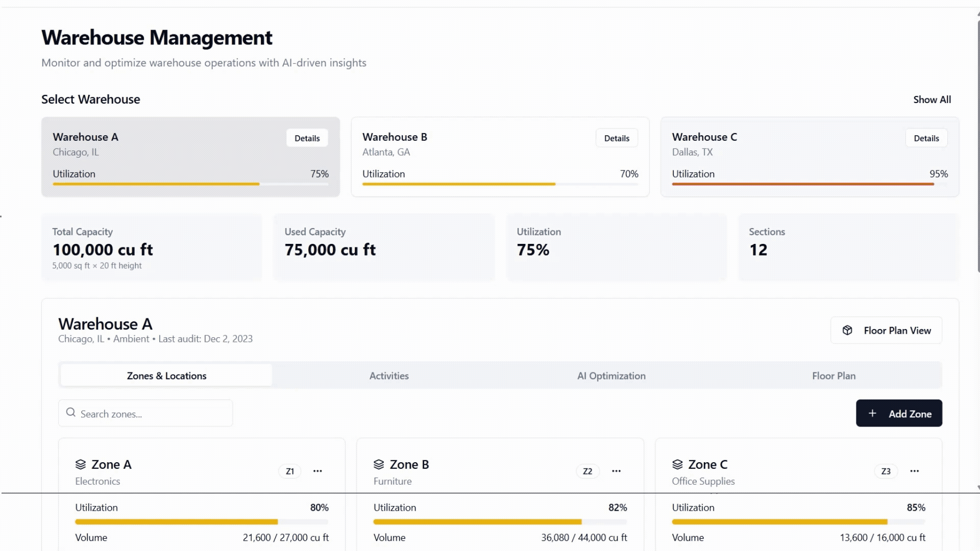The image size is (980, 551).
Task: Open Zone A three-dot options menu
Action: [317, 471]
